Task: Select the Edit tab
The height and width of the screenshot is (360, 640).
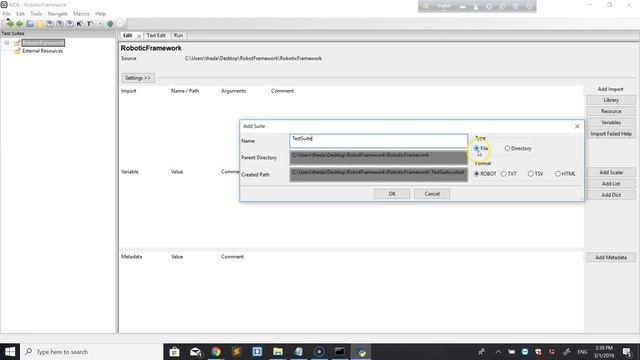Action: click(x=128, y=36)
